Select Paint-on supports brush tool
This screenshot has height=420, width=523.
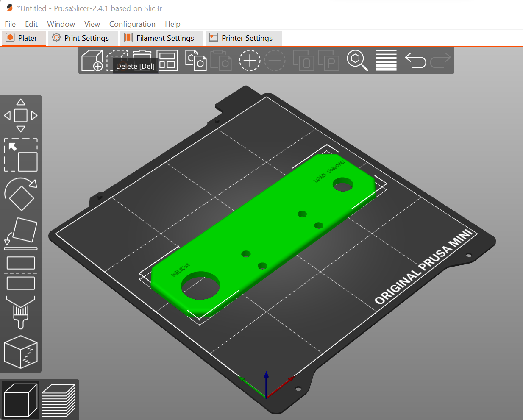(x=21, y=312)
